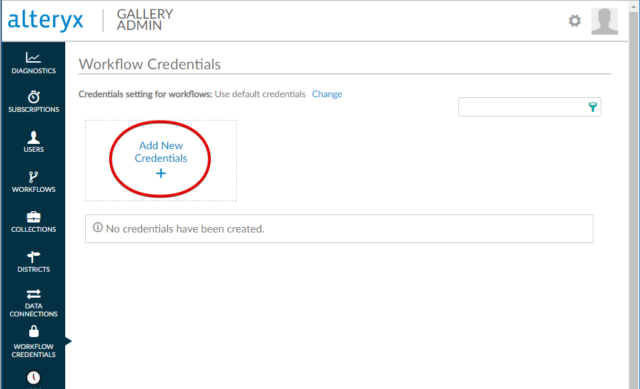Click the Change credentials setting link
Screen dimensions: 640x389
tap(327, 94)
